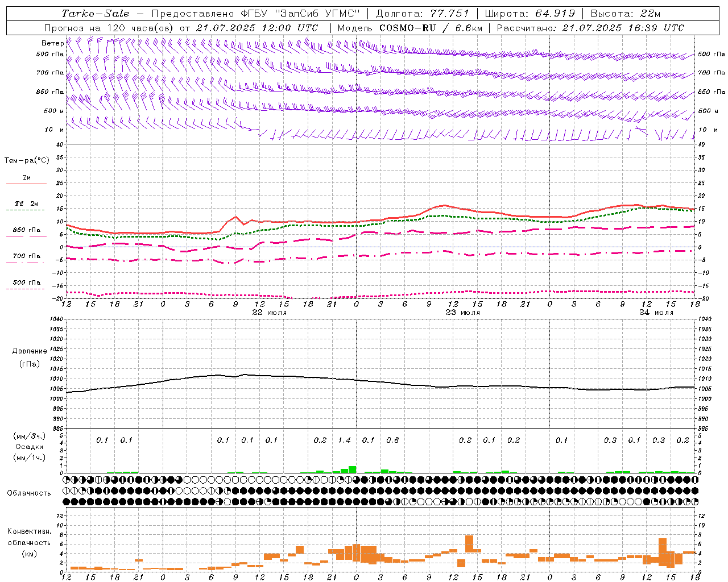Image resolution: width=728 pixels, height=582 pixels.
Task: Click the Осадки precipitation label
Action: tap(29, 447)
